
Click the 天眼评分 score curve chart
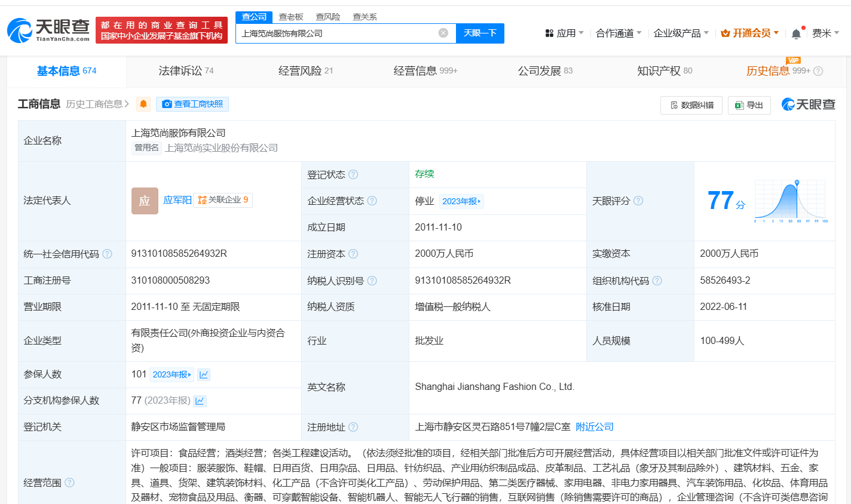(789, 201)
